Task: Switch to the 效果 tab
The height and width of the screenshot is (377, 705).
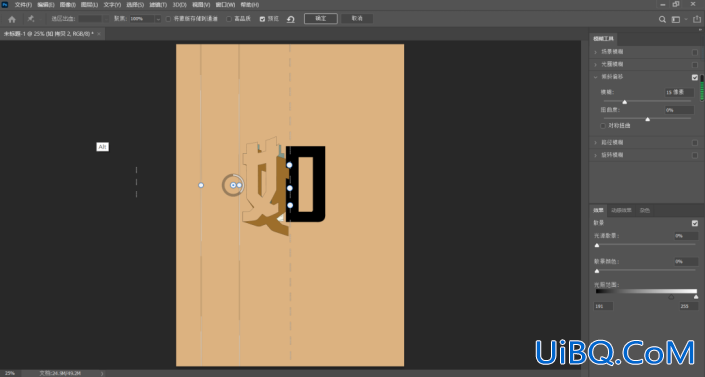Action: click(598, 210)
